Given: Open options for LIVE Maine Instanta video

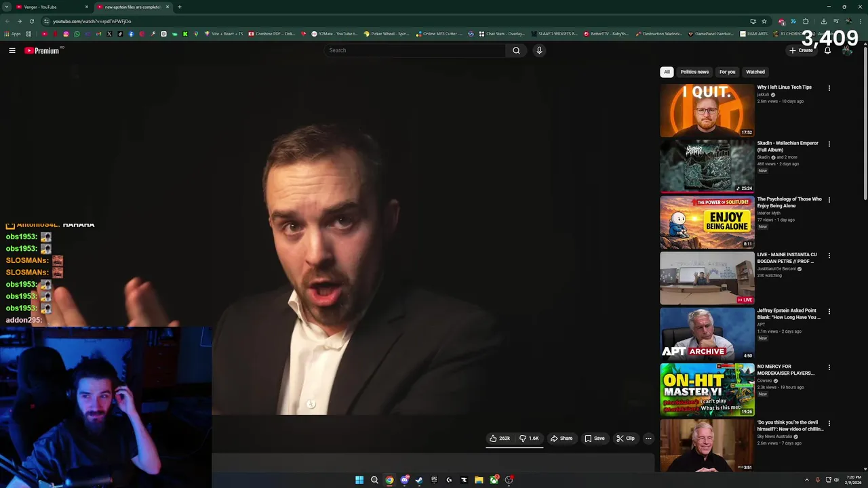Looking at the screenshot, I should click(829, 256).
